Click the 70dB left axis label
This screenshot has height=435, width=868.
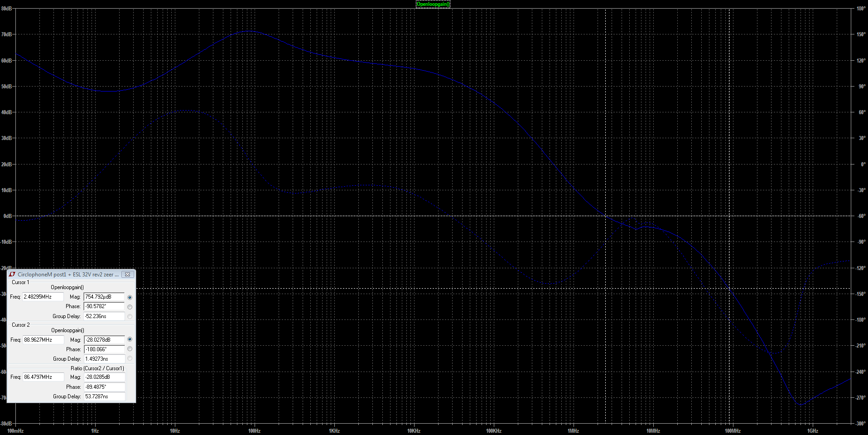[x=6, y=34]
